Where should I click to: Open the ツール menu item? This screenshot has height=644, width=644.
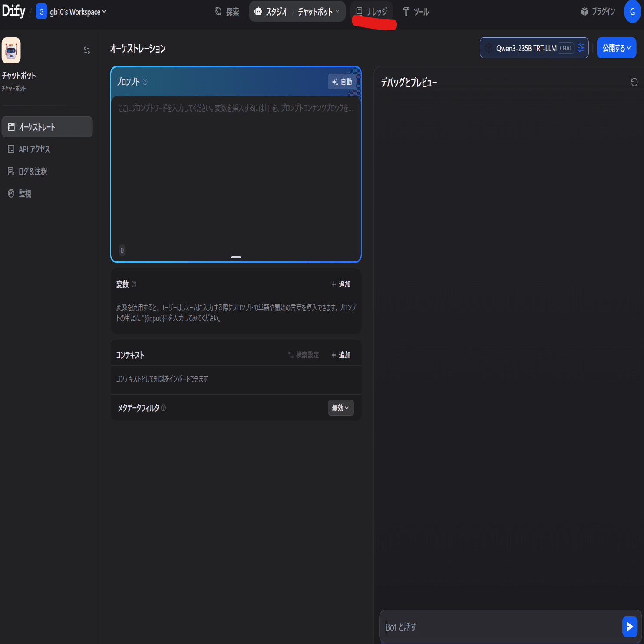click(x=416, y=12)
